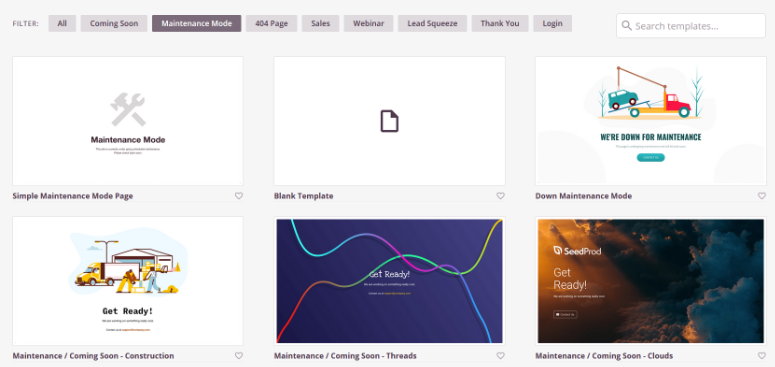Filter templates by Coming Soon
Viewport: 775px width, 367px height.
(114, 24)
